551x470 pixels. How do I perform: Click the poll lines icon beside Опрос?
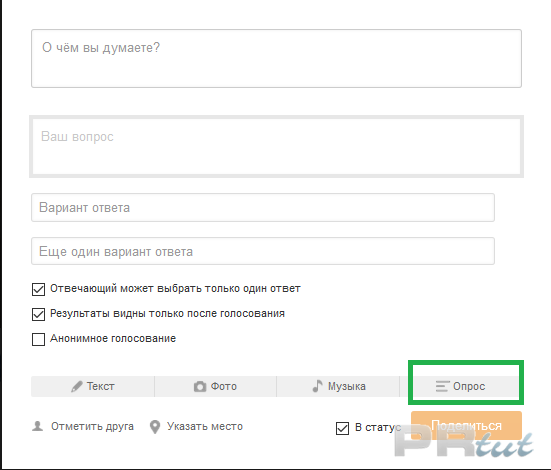(x=442, y=386)
